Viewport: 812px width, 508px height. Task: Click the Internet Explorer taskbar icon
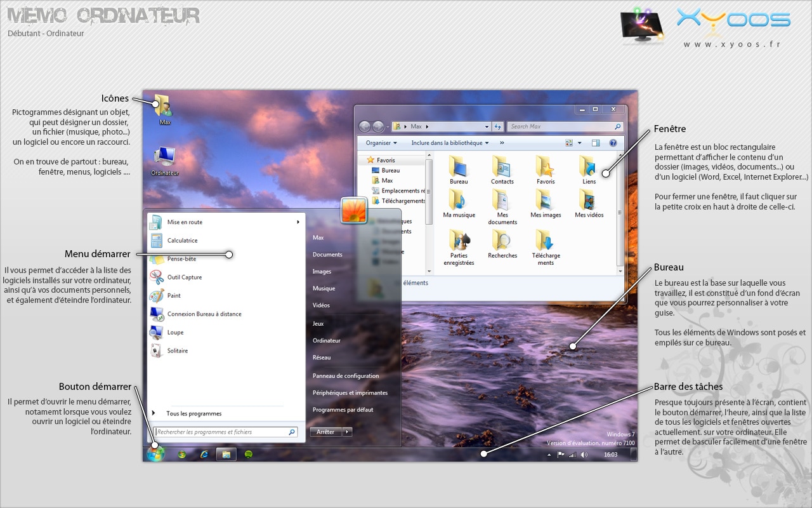click(204, 455)
